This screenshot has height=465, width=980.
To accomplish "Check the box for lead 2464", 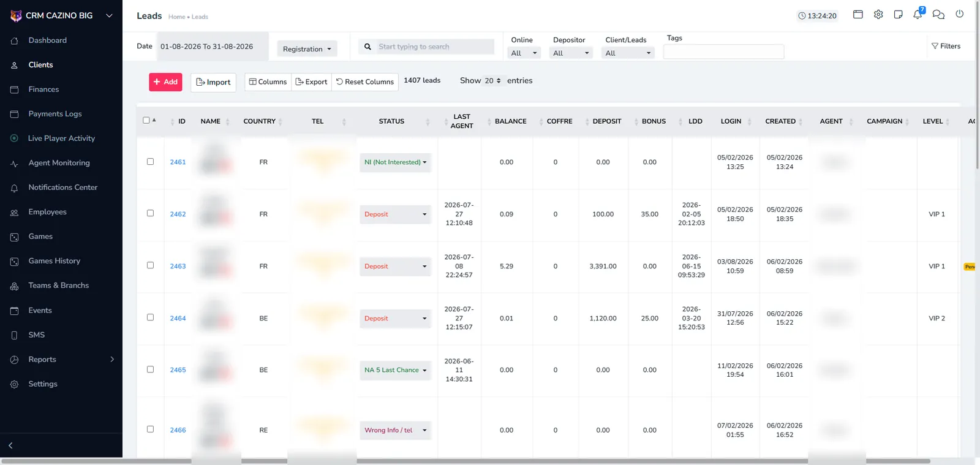I will [150, 317].
